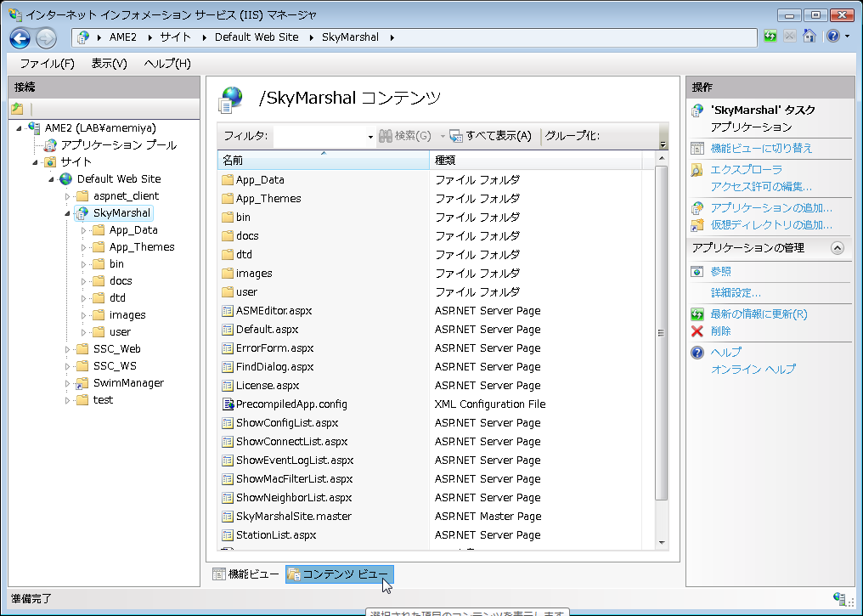863x616 pixels.
Task: Click the create connection icon under 接続
Action: (x=18, y=109)
